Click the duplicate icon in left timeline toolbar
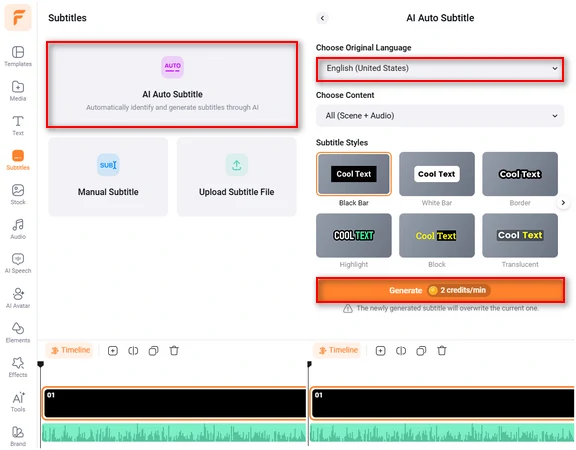 pyautogui.click(x=154, y=351)
